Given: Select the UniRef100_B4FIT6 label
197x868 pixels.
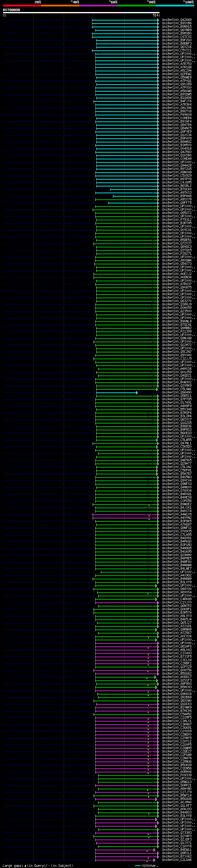Looking at the screenshot, I should coord(176,101).
